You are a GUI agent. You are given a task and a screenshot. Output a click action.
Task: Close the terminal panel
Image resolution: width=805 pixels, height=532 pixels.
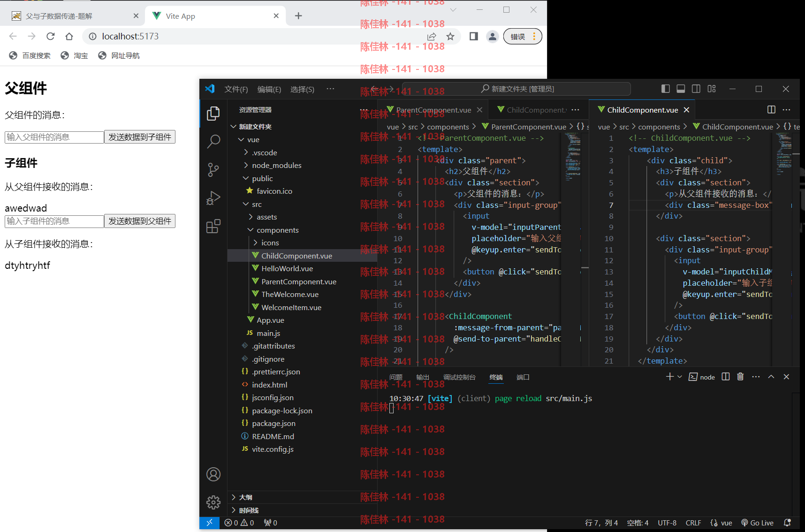(787, 377)
